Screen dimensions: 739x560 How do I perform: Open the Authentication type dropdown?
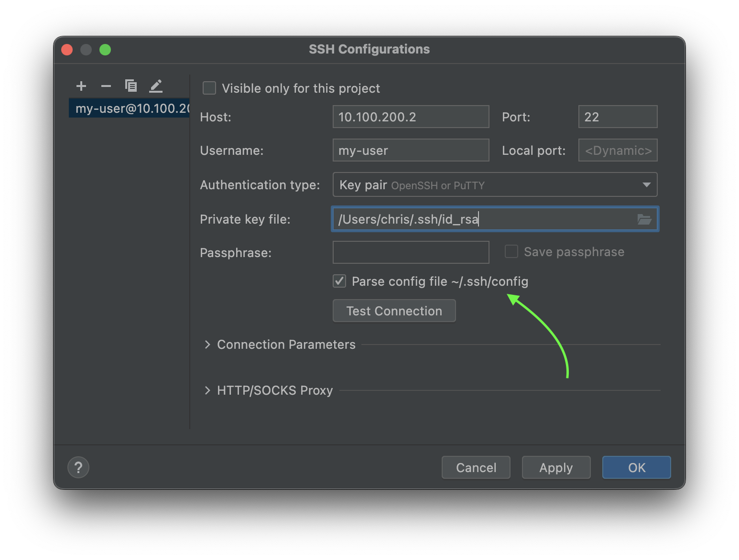point(495,185)
